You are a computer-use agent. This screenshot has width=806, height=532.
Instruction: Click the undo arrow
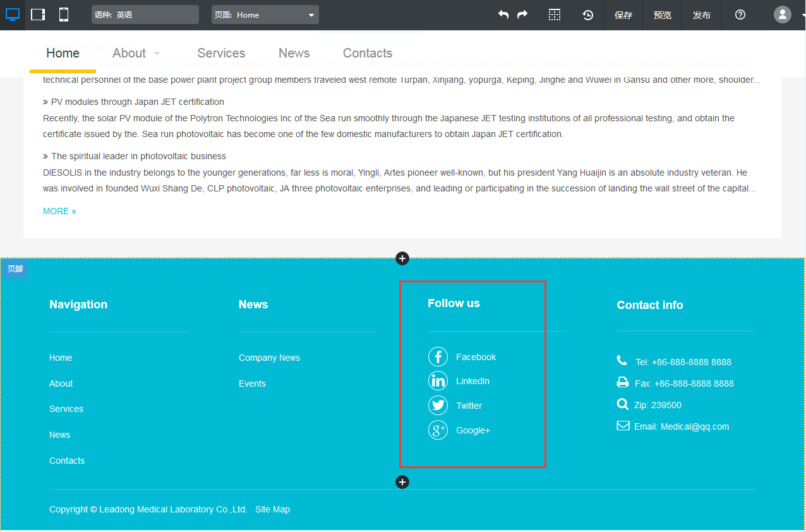[x=503, y=15]
